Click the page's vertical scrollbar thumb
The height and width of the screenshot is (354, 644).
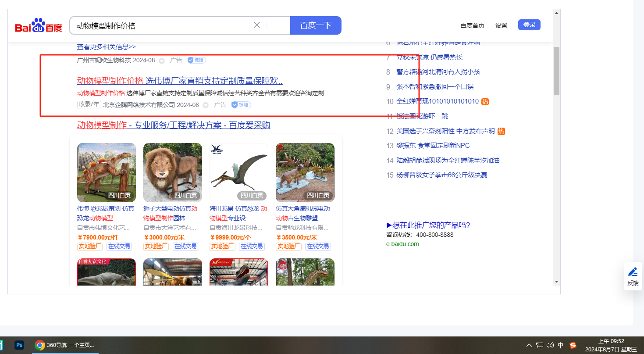point(556,70)
